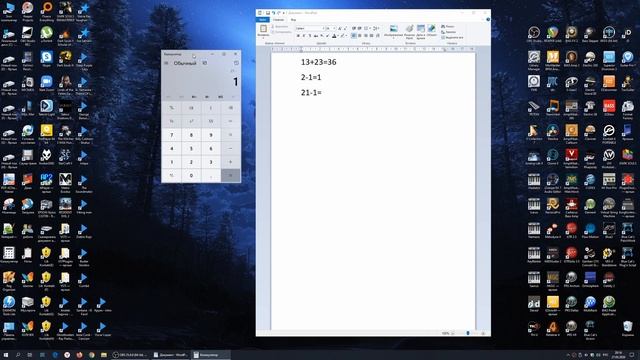Click the Calculator MS memory store button
Screen dimensions: 640x360
coord(220,97)
